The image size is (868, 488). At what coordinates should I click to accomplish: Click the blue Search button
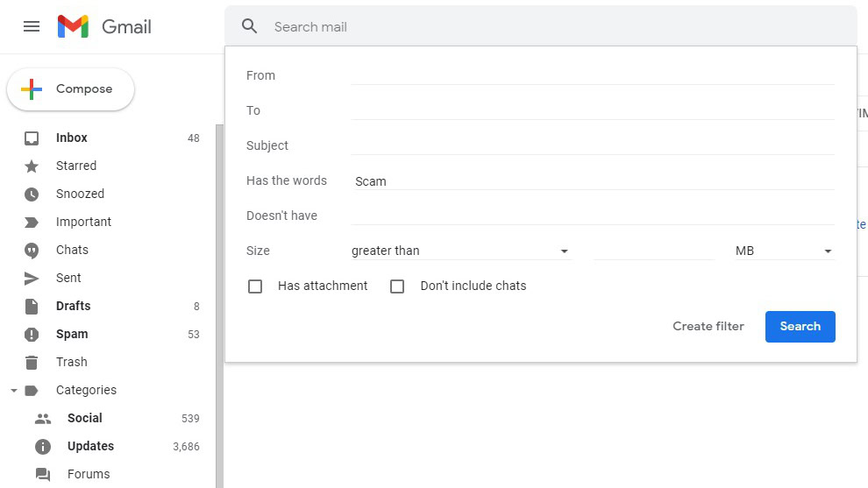(x=800, y=326)
